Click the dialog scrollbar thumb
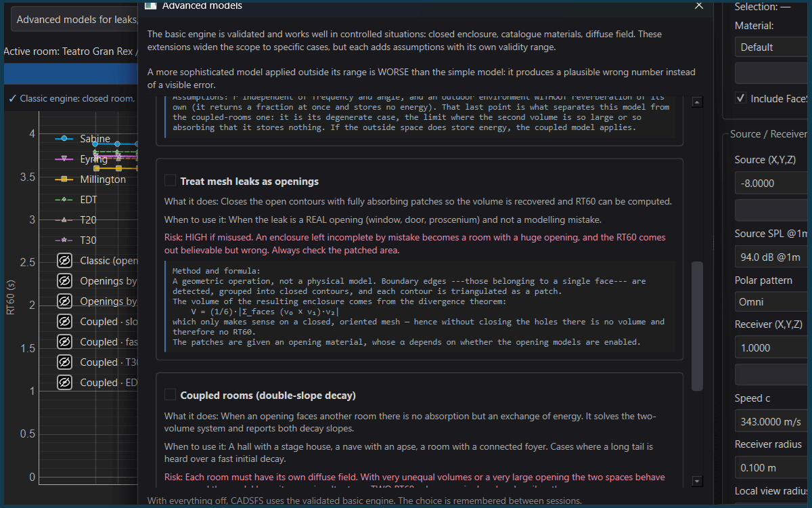Image resolution: width=812 pixels, height=508 pixels. [x=697, y=326]
